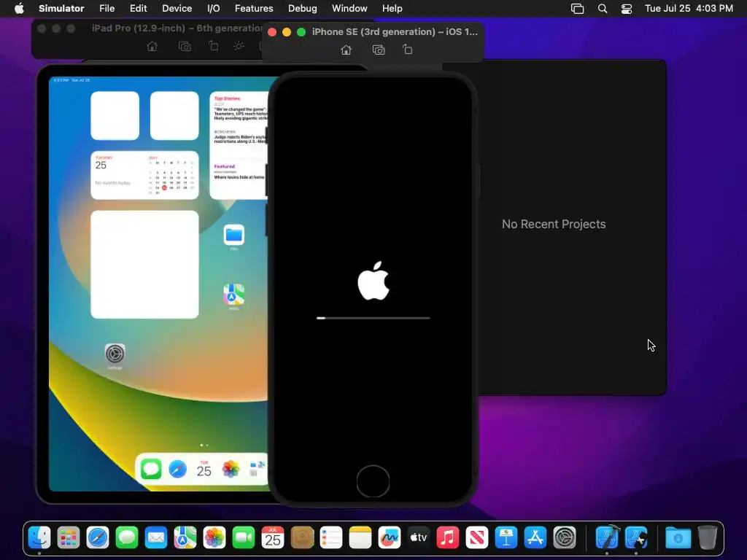The width and height of the screenshot is (747, 560).
Task: Click the iPad Pro simulator window title
Action: [177, 28]
